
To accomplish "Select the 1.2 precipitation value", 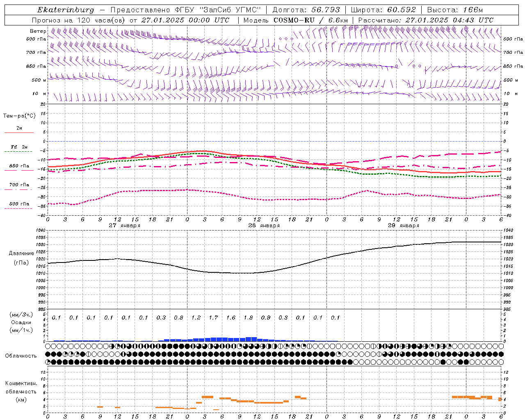I will pos(196,317).
